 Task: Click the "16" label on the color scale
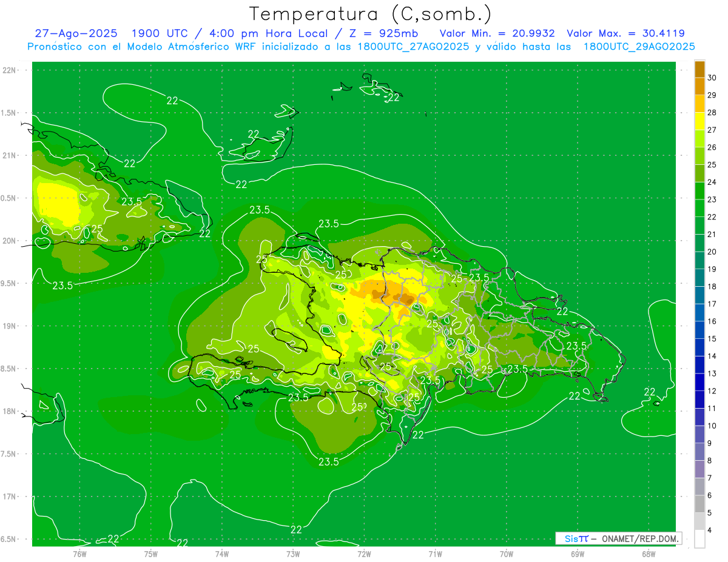712,321
